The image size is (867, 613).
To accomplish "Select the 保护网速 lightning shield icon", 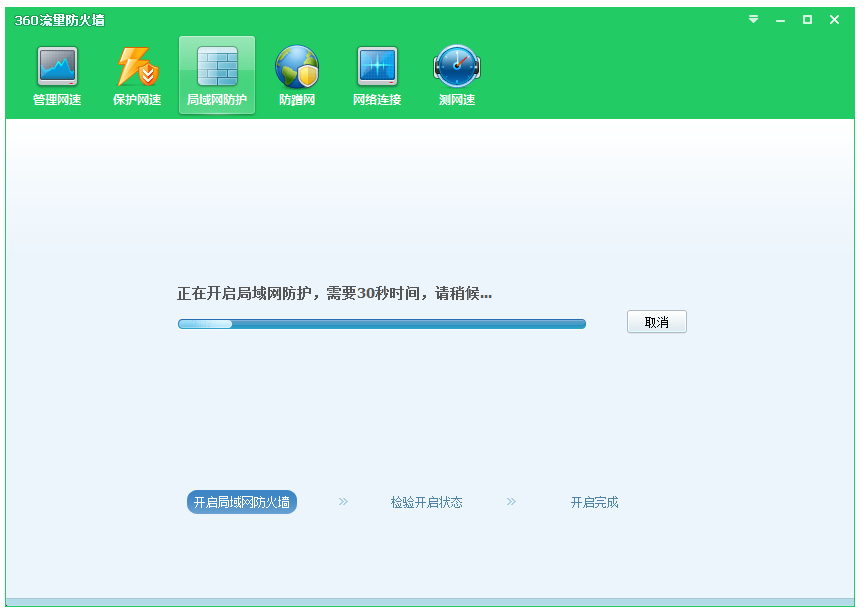I will 137,75.
